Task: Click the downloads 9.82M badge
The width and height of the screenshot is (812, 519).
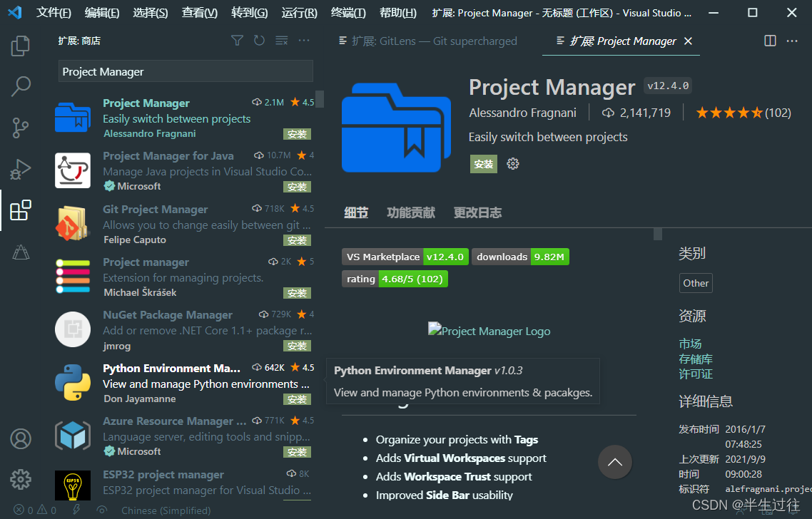Action: click(520, 257)
